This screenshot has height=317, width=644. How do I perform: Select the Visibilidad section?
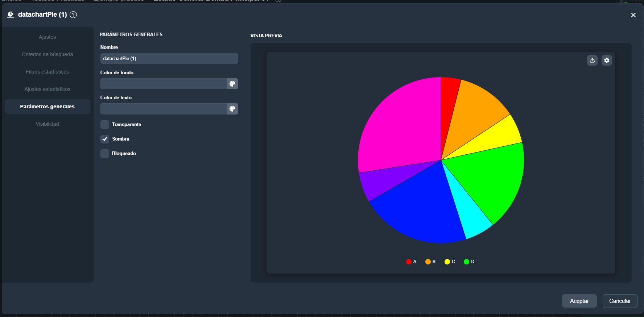tap(48, 124)
